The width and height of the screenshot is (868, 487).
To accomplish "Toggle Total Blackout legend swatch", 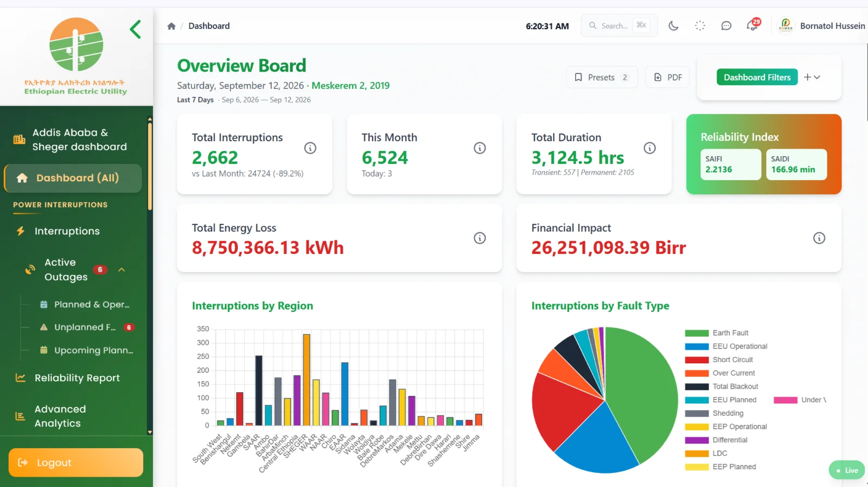I will pos(697,387).
